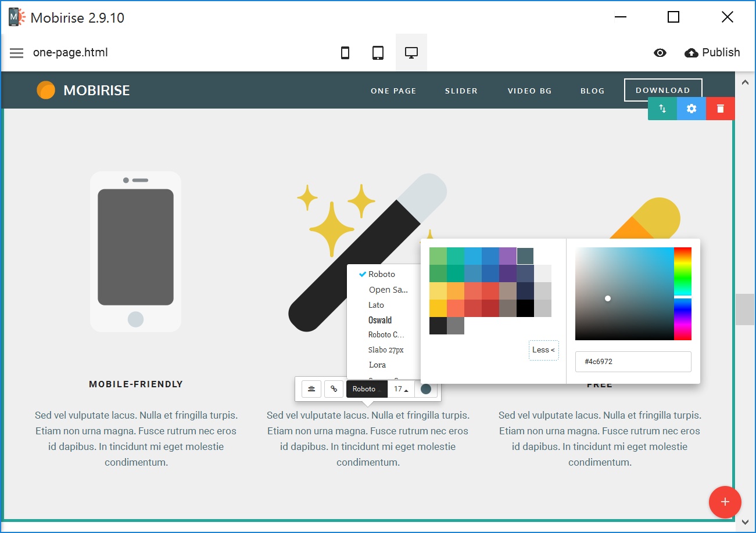The width and height of the screenshot is (756, 533).
Task: Select Lato from font list
Action: tap(376, 305)
